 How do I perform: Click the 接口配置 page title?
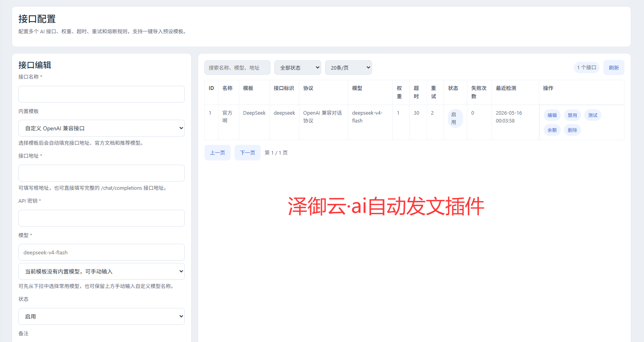(37, 19)
